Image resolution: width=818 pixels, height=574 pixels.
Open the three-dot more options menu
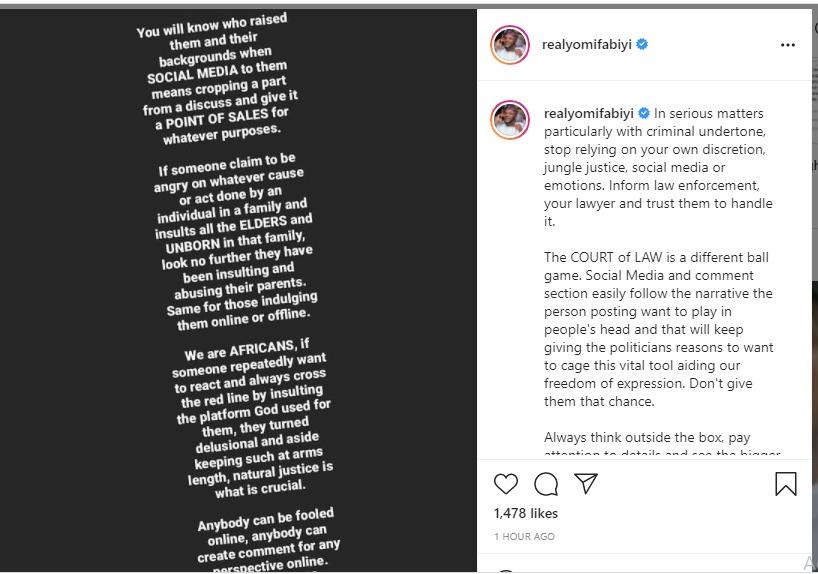coord(788,45)
